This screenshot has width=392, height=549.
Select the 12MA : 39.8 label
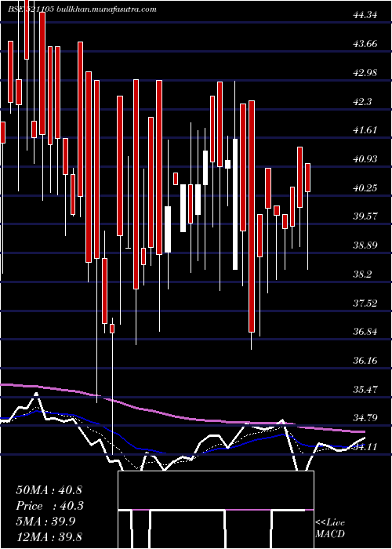click(49, 536)
